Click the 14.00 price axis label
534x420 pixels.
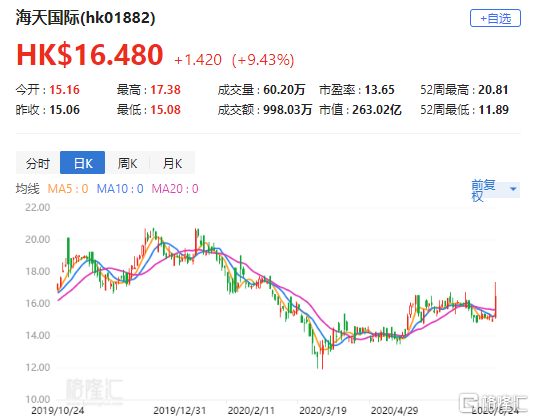pos(37,336)
